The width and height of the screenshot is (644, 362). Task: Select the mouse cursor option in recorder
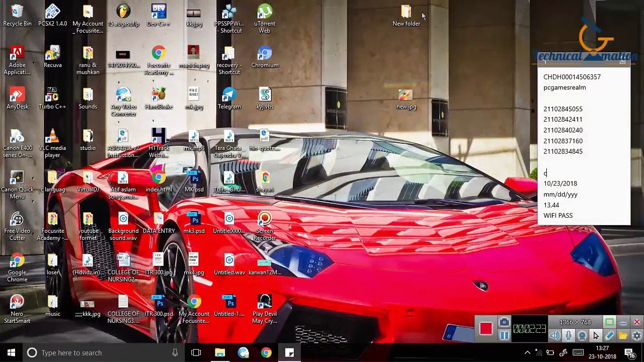click(596, 335)
